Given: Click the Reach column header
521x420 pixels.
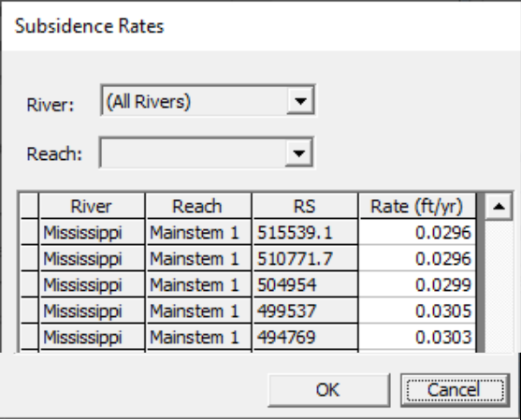Looking at the screenshot, I should pyautogui.click(x=198, y=207).
